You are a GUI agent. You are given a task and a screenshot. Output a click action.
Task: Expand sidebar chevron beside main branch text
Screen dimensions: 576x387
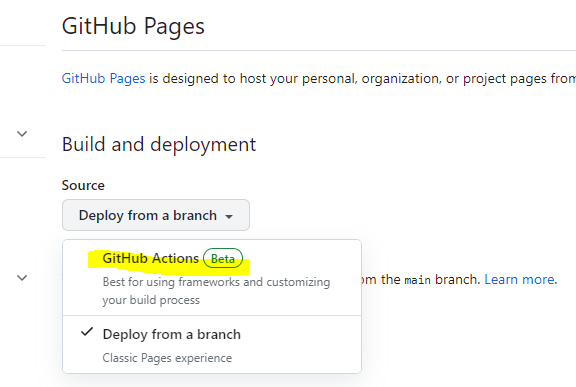[x=22, y=278]
